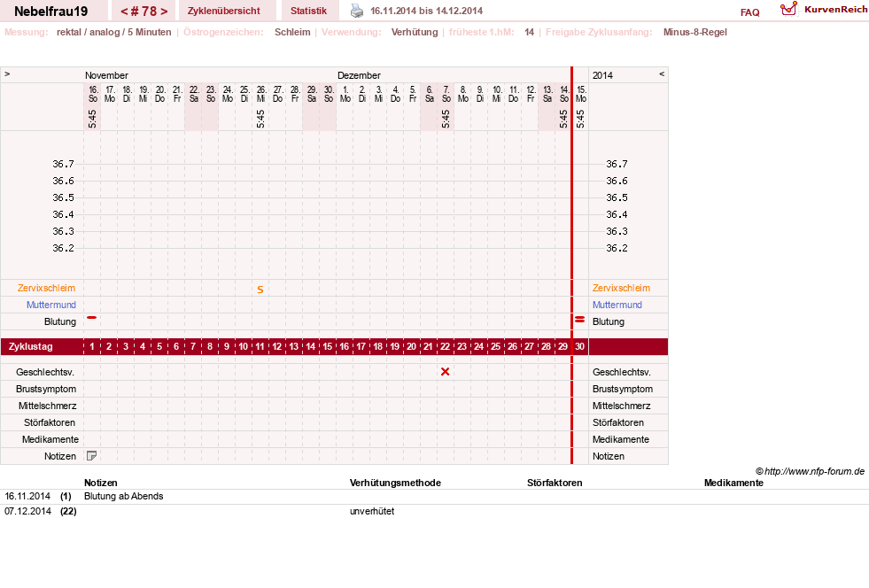Image resolution: width=869 pixels, height=588 pixels.
Task: Click the Zyklustag row label
Action: coord(30,346)
